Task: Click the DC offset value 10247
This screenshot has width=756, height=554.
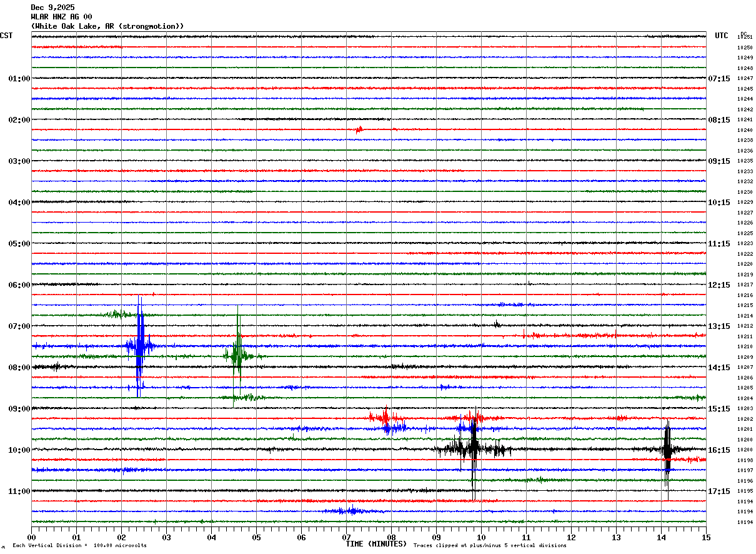Action: 745,79
